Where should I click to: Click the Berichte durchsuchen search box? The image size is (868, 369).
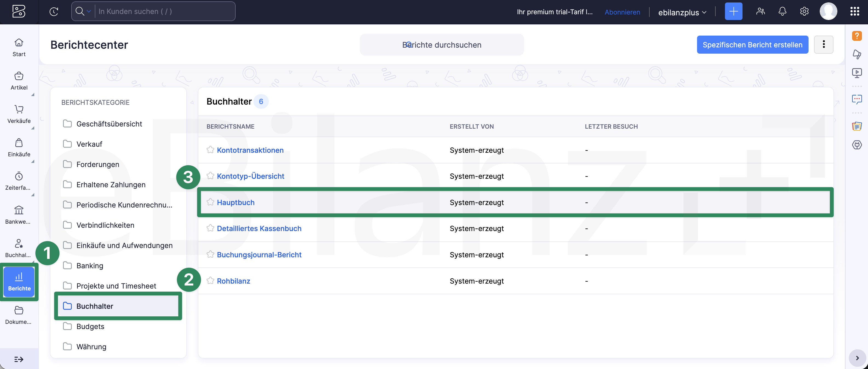click(441, 44)
